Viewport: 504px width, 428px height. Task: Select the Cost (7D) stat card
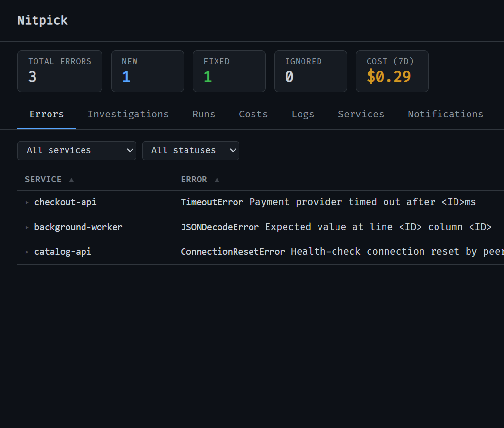pos(392,71)
